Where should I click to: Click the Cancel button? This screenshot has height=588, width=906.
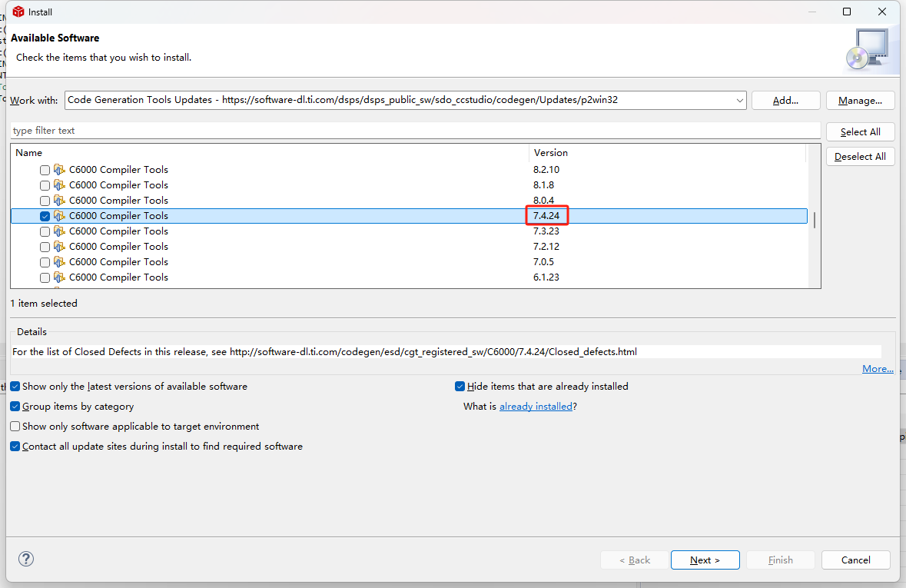[x=856, y=560]
